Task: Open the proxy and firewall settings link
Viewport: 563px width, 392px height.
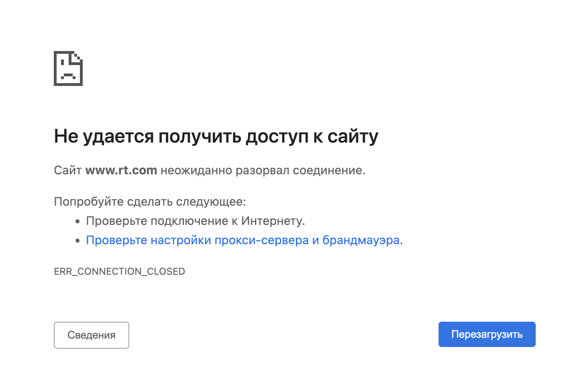Action: (243, 240)
